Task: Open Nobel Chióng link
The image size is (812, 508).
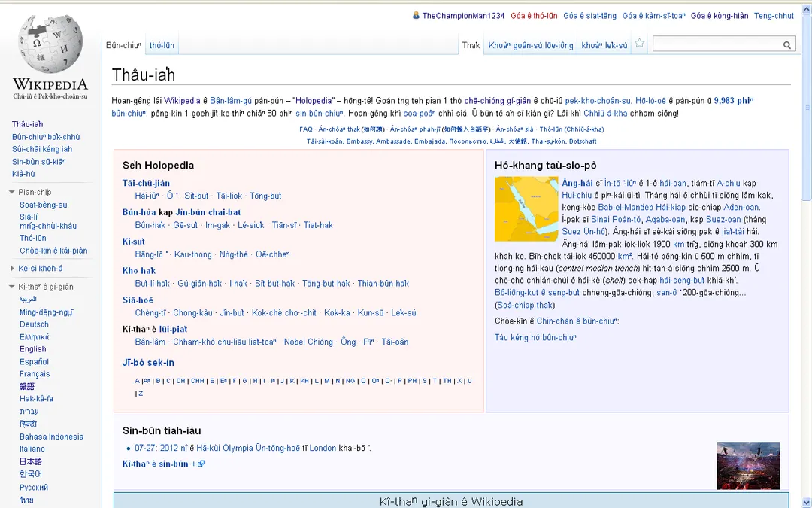Action: (x=308, y=342)
